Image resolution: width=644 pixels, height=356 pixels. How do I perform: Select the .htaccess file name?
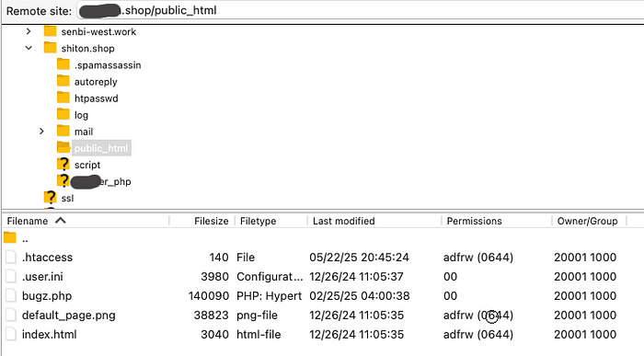47,258
